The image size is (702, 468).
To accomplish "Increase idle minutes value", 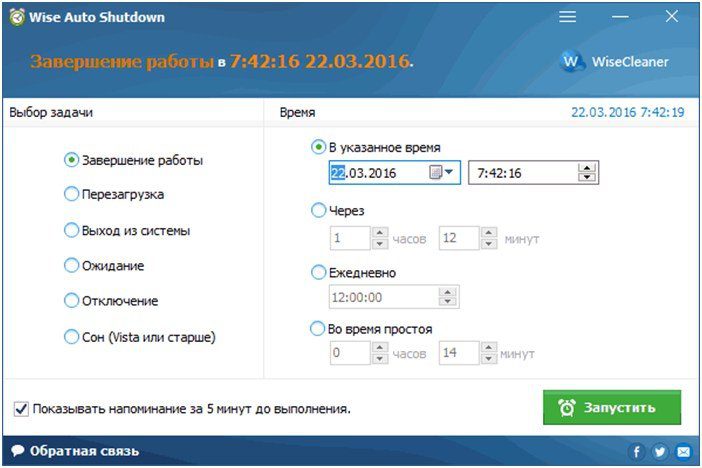I will [x=489, y=348].
